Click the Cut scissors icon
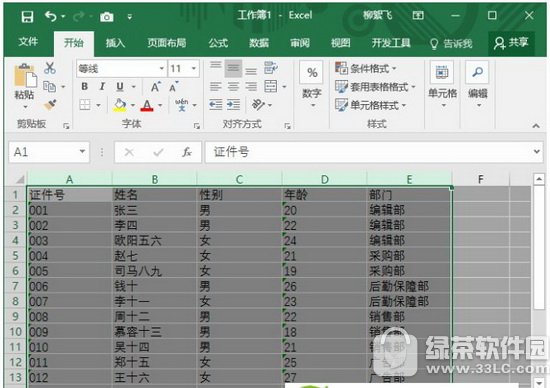The width and height of the screenshot is (550, 388). pos(50,68)
